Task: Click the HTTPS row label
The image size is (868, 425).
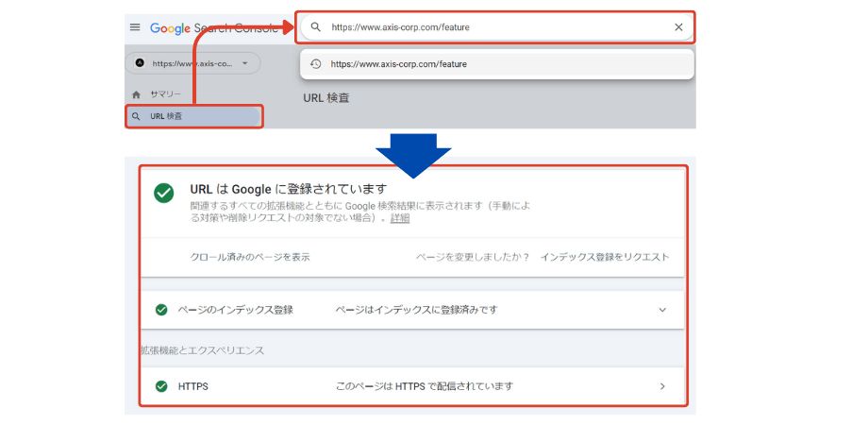Action: (193, 387)
